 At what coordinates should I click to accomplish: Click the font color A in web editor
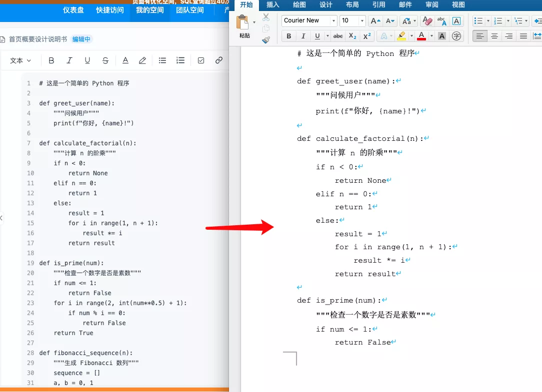125,60
